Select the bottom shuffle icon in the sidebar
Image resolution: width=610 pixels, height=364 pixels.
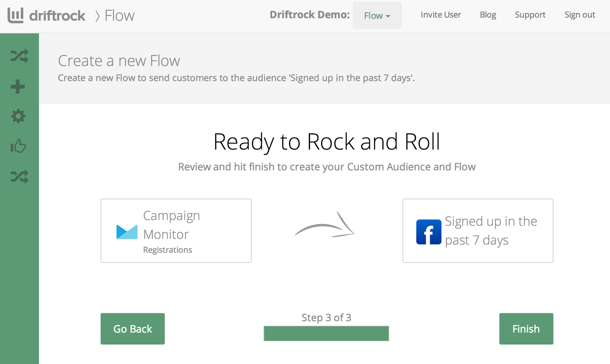[19, 176]
